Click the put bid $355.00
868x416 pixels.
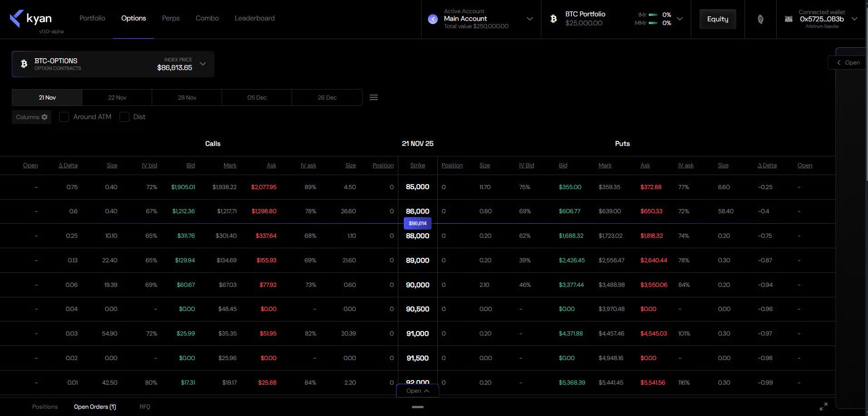570,187
